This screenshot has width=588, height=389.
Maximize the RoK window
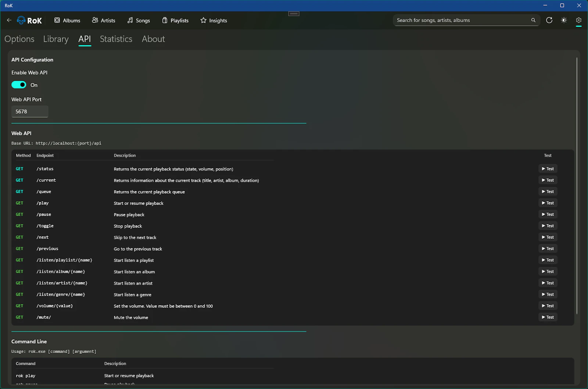coord(562,6)
